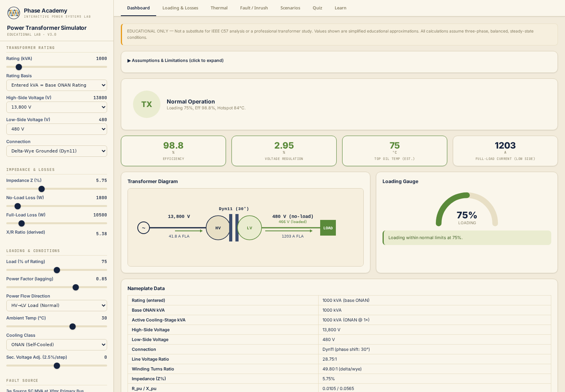
Task: Open the Learn tab
Action: pos(341,8)
